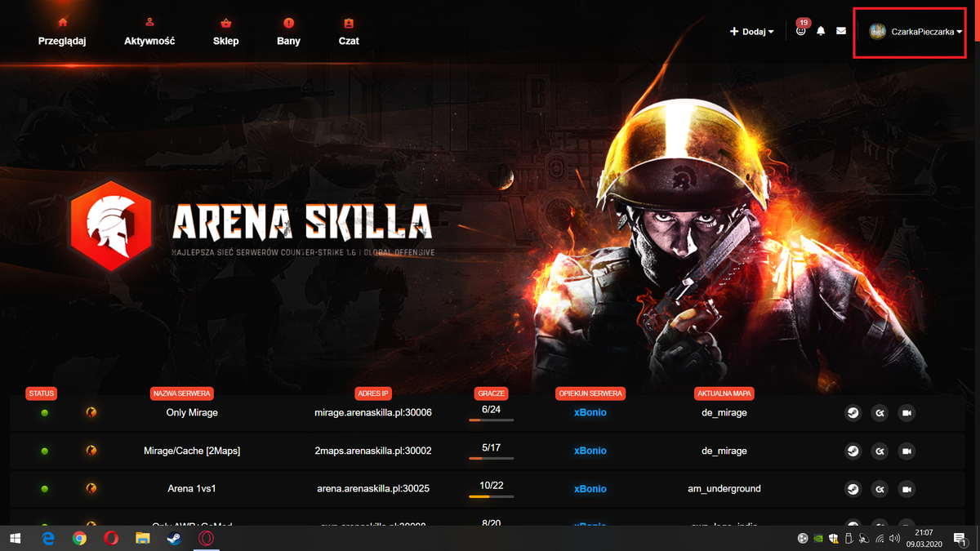The image size is (980, 551).
Task: Expand the Dodaj dropdown menu
Action: click(x=751, y=32)
